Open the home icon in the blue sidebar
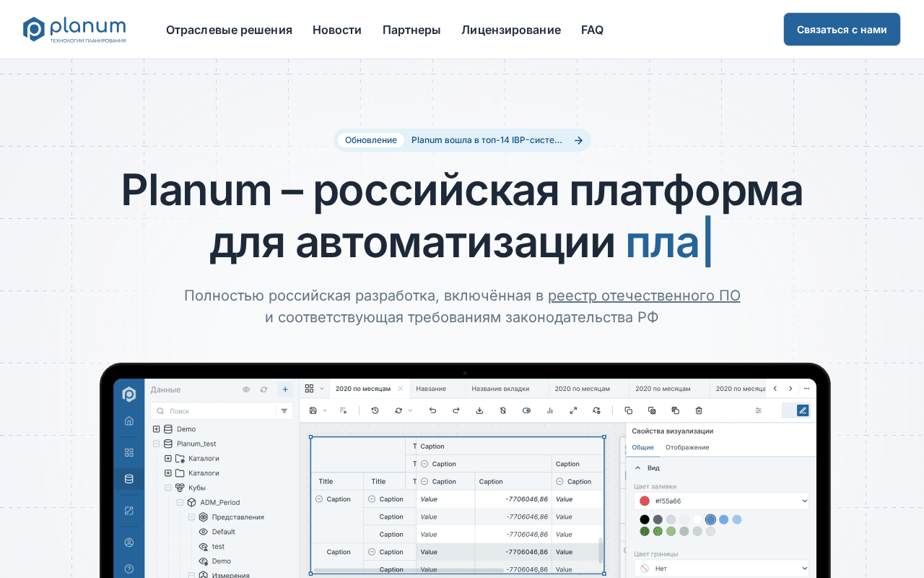This screenshot has width=924, height=578. [129, 420]
